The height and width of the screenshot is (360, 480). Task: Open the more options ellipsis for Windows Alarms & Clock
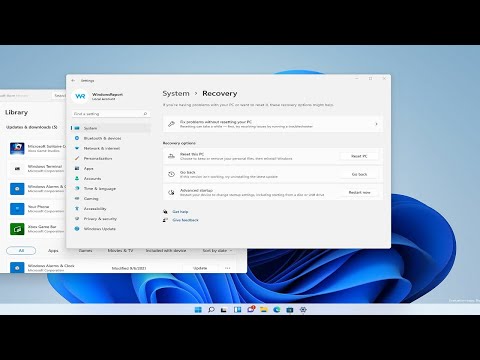pos(228,268)
